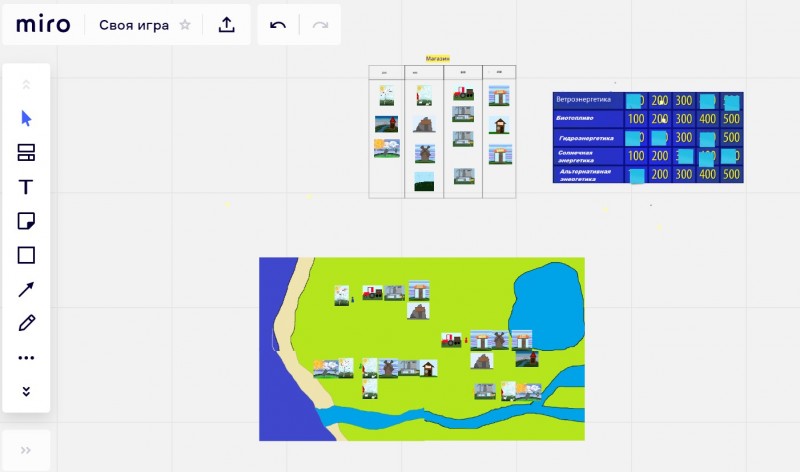Open the more tools ellipsis menu
The image size is (800, 472).
(26, 357)
